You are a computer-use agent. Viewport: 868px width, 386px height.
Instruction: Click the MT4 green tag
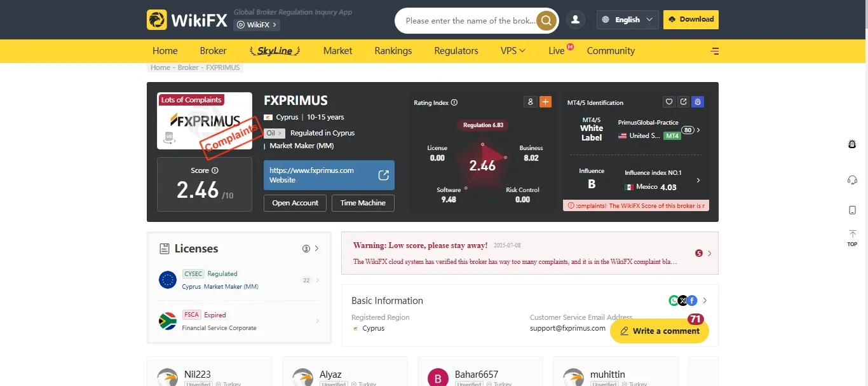coord(672,136)
